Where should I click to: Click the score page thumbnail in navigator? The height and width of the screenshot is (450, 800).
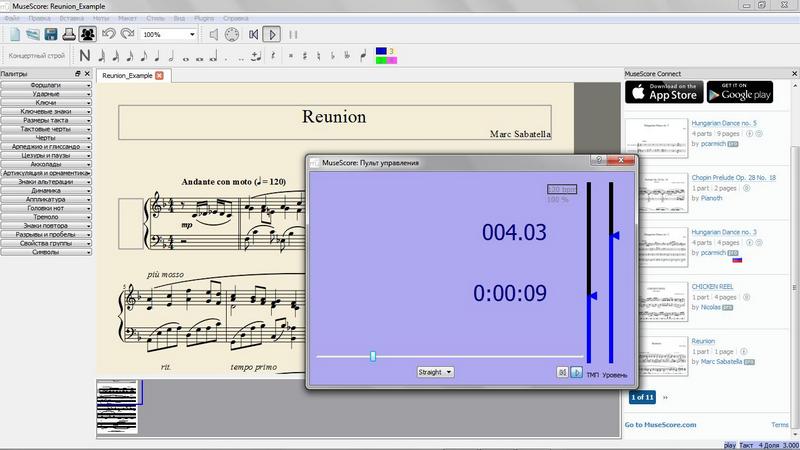(117, 407)
